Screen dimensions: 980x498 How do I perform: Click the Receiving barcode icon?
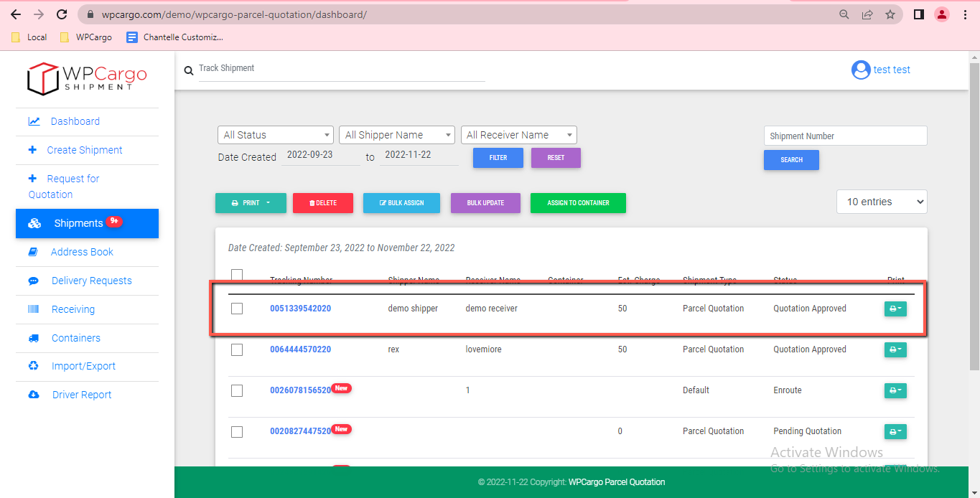[x=34, y=309]
